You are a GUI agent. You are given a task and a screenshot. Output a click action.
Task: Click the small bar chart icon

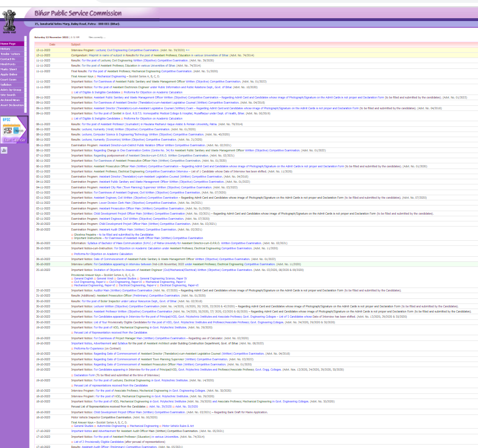4,150
